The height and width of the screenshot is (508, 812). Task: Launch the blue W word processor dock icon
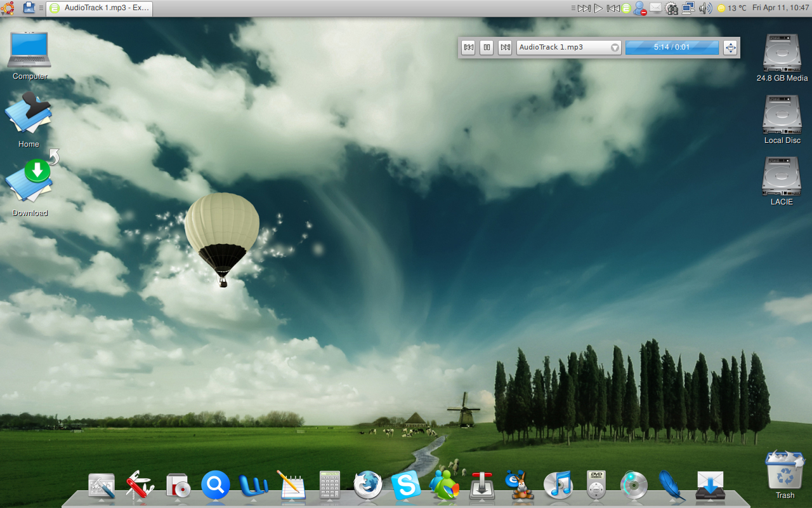(x=253, y=486)
